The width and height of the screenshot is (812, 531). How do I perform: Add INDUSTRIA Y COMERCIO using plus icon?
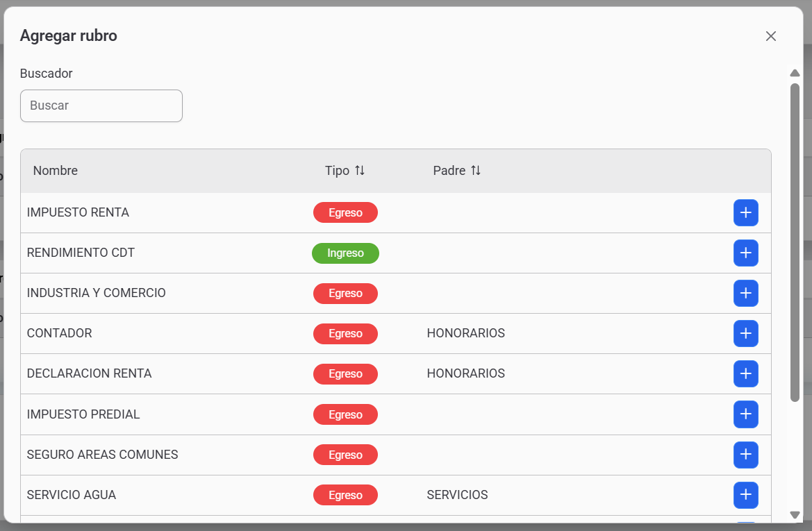(x=745, y=293)
